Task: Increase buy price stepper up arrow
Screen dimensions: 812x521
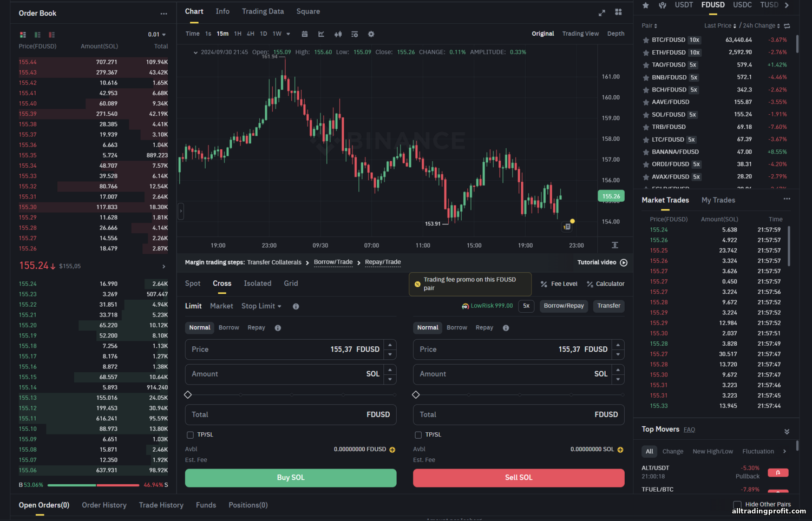Action: click(x=390, y=345)
